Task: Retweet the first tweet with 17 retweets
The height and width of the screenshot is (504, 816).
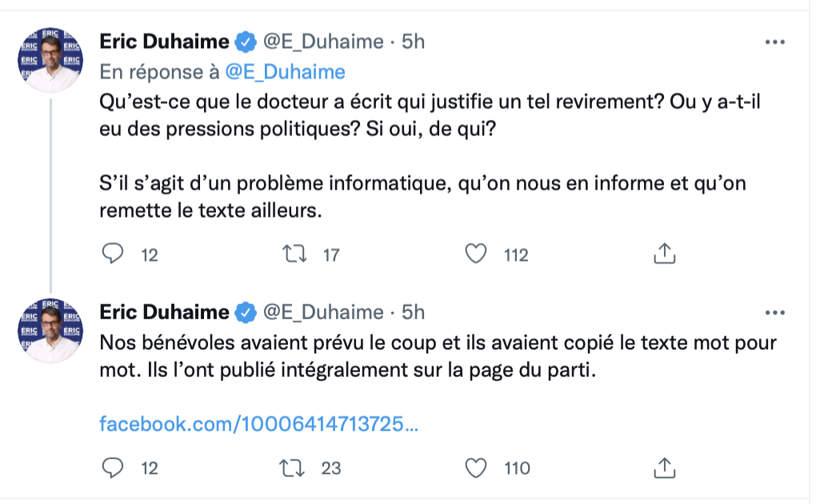Action: pos(294,254)
